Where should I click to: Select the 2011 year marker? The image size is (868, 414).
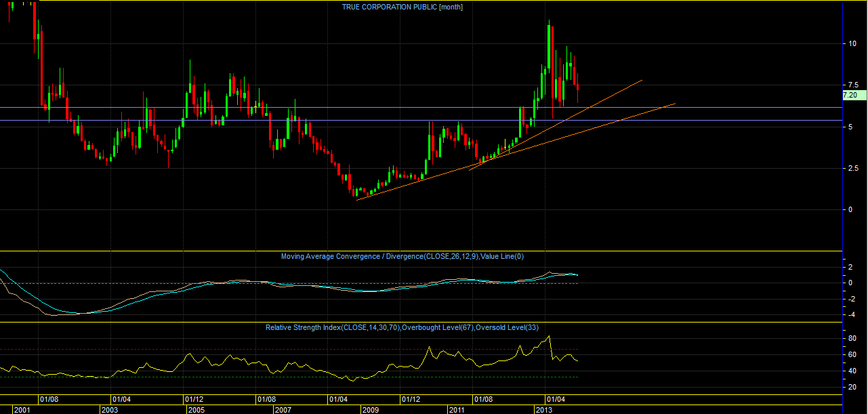[457, 410]
